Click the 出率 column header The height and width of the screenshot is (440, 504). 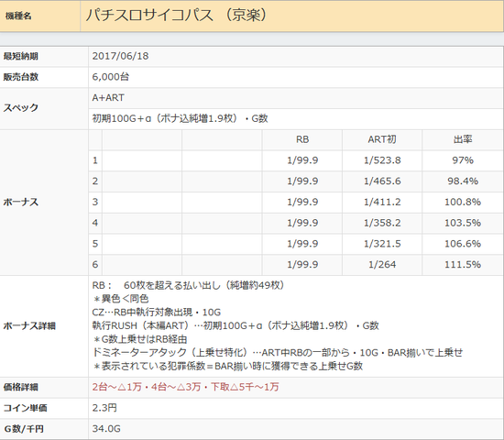point(463,139)
